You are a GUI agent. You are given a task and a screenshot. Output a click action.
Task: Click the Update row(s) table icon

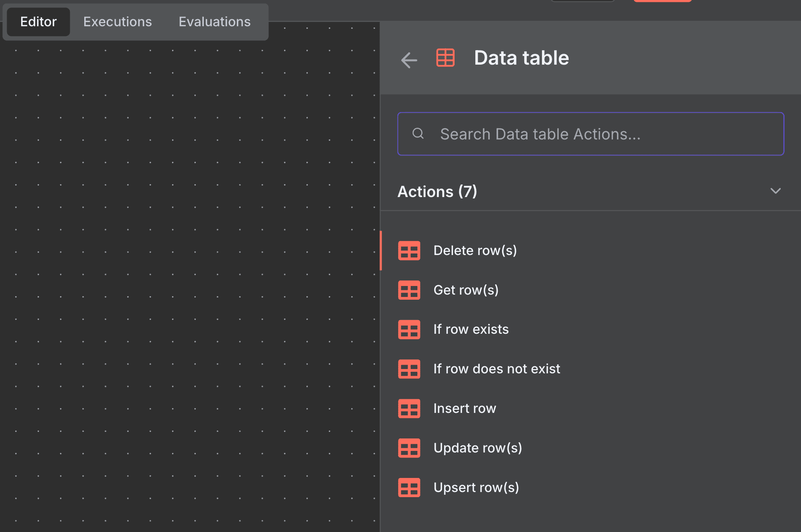point(409,448)
